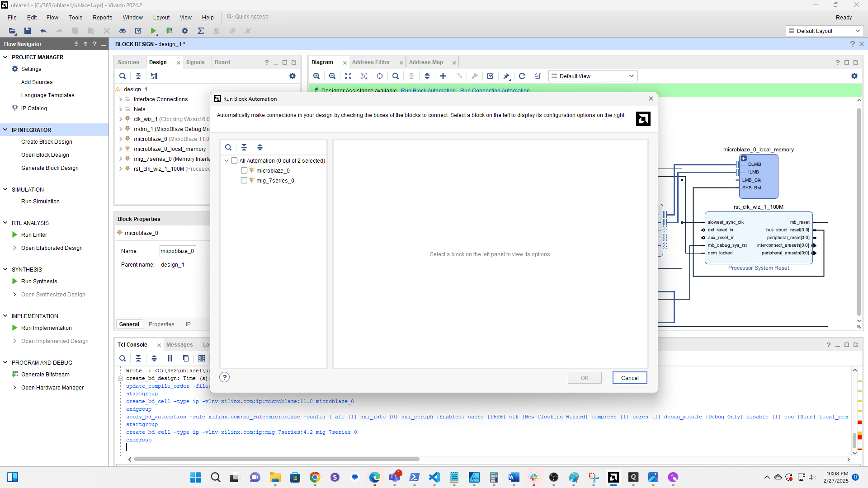Click Validate Design checkbox icon in Diagram toolbar
Viewport: 868px width, 488px height.
tap(491, 76)
